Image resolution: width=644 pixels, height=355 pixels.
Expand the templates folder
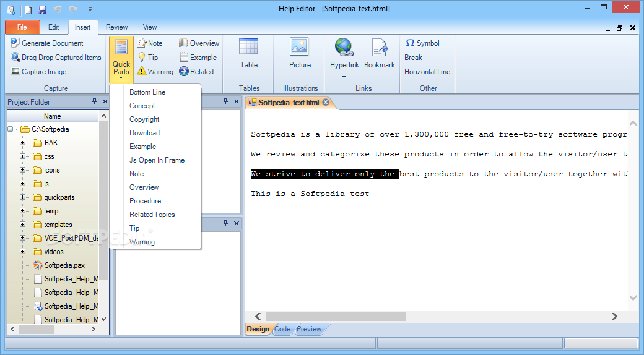(22, 225)
